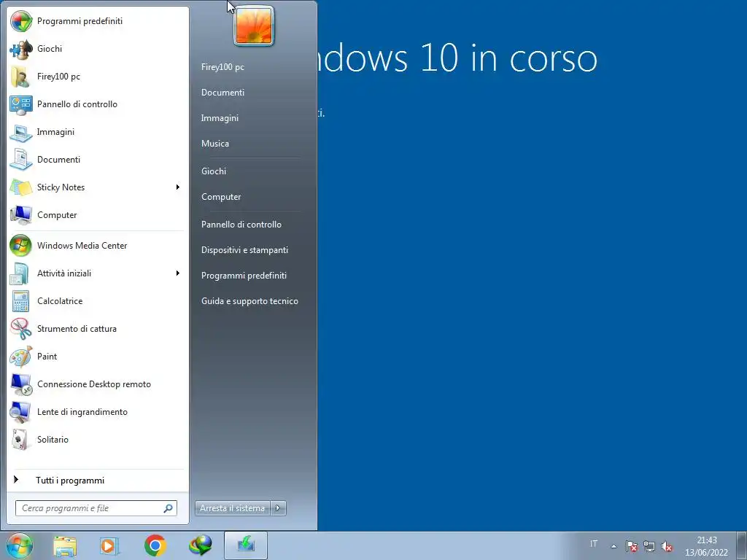747x560 pixels.
Task: Click the search magnifier icon
Action: point(169,508)
